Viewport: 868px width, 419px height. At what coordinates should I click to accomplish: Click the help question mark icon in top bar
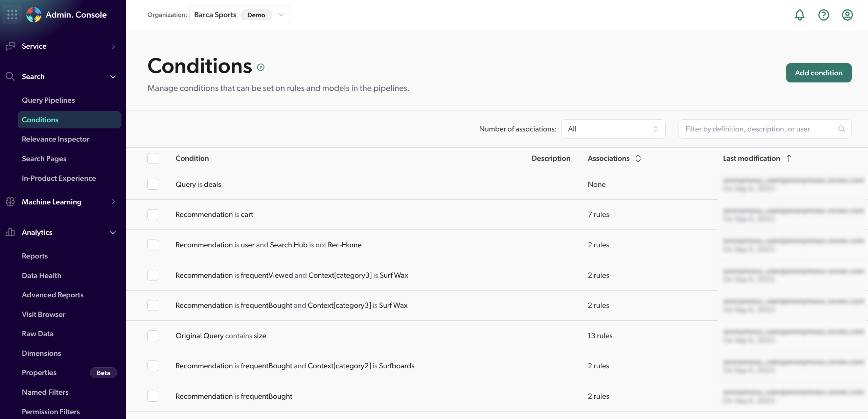click(823, 15)
